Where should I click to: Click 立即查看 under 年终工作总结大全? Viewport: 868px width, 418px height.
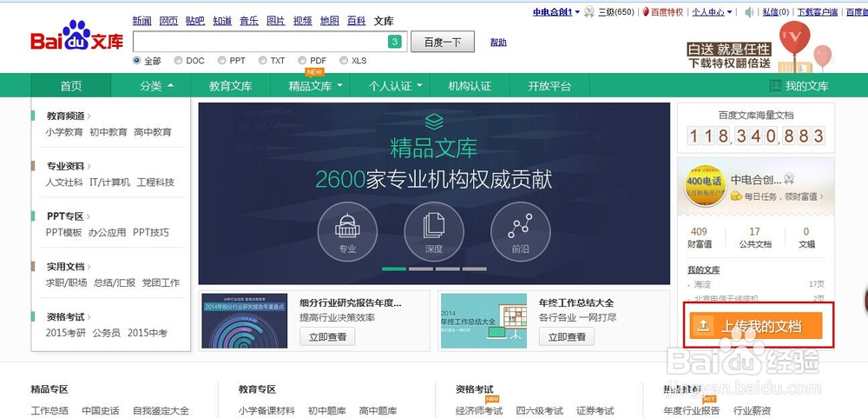[x=566, y=336]
